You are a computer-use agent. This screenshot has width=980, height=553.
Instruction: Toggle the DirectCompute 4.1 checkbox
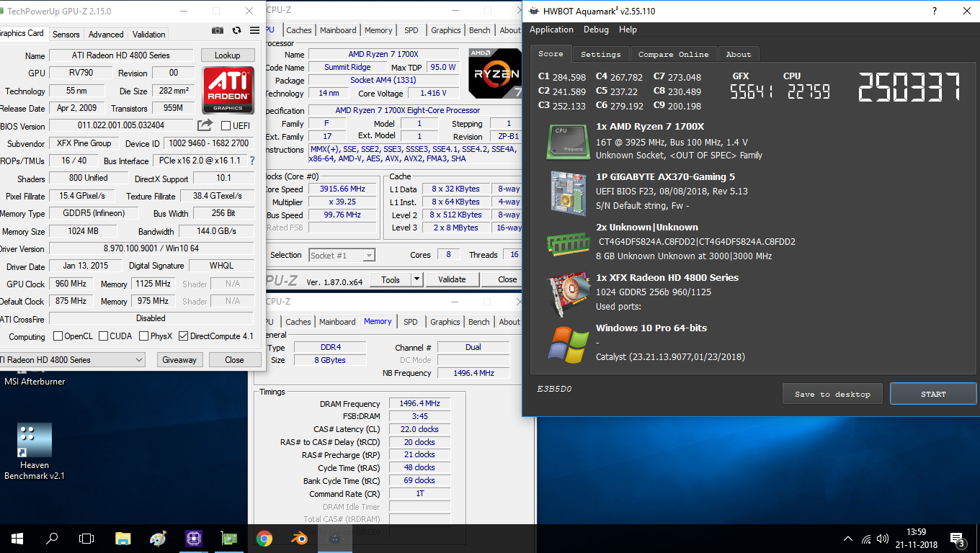tap(183, 336)
